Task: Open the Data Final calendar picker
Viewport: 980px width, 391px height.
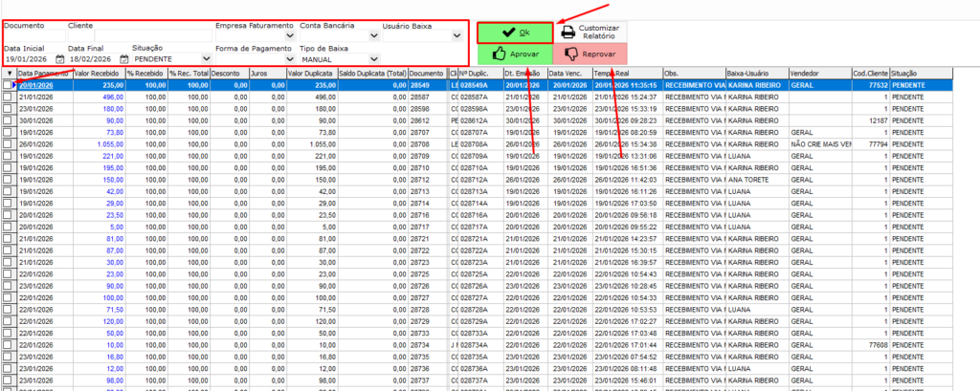Action: click(x=123, y=59)
